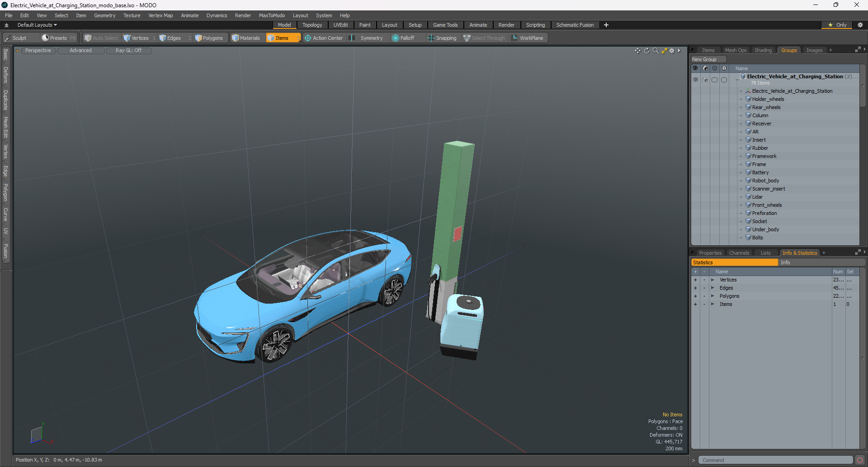
Task: Add a new layout tab with plus
Action: 606,25
